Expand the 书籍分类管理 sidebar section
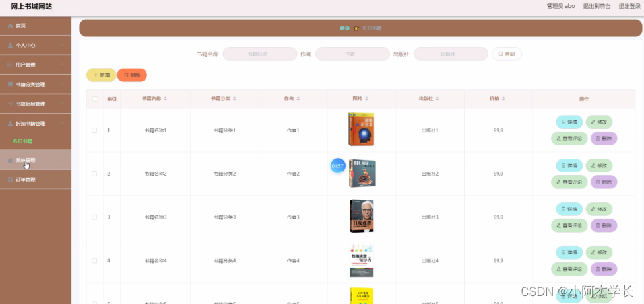644x304 pixels. pos(35,85)
